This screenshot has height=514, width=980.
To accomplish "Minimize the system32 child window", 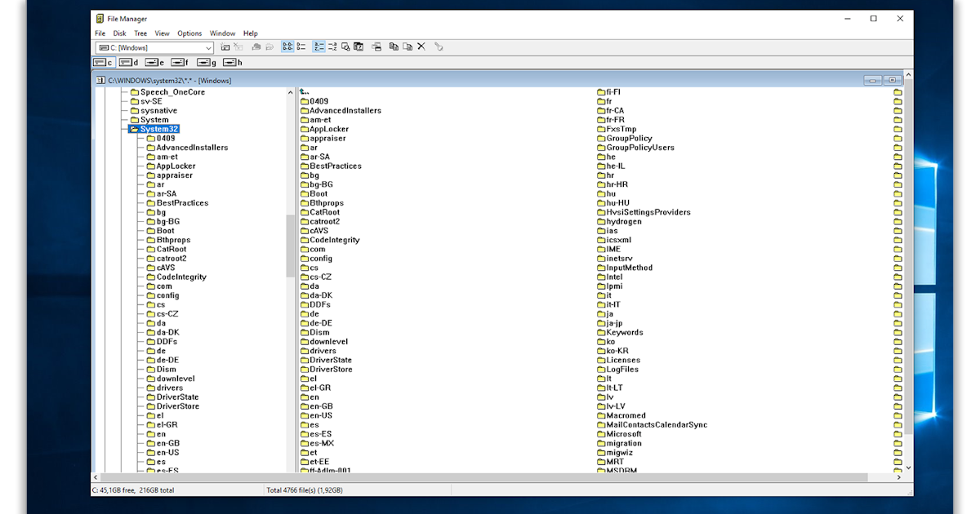I will 873,81.
